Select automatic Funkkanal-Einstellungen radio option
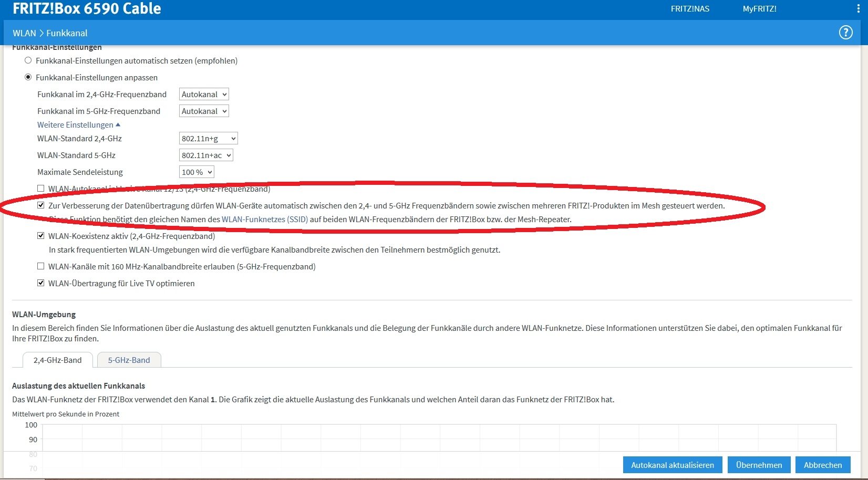 point(28,60)
